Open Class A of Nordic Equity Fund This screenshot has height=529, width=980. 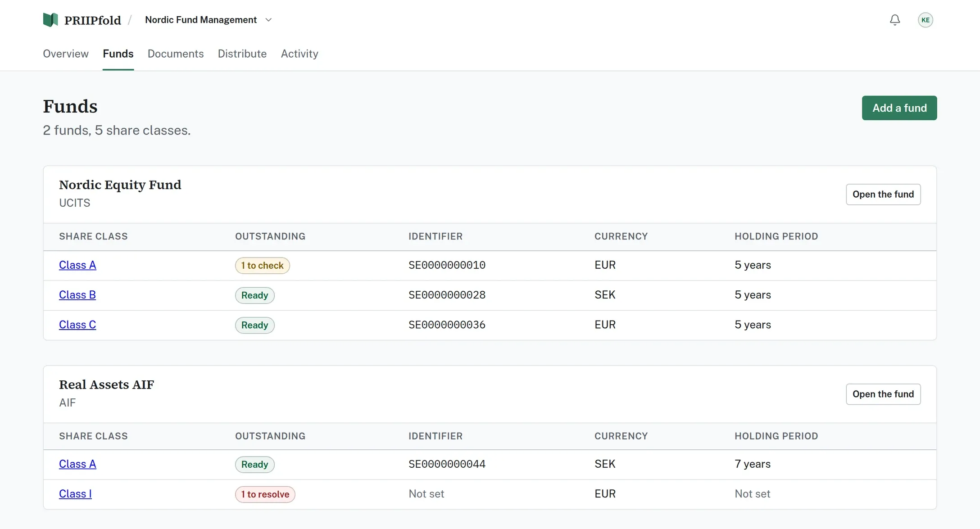(x=77, y=265)
